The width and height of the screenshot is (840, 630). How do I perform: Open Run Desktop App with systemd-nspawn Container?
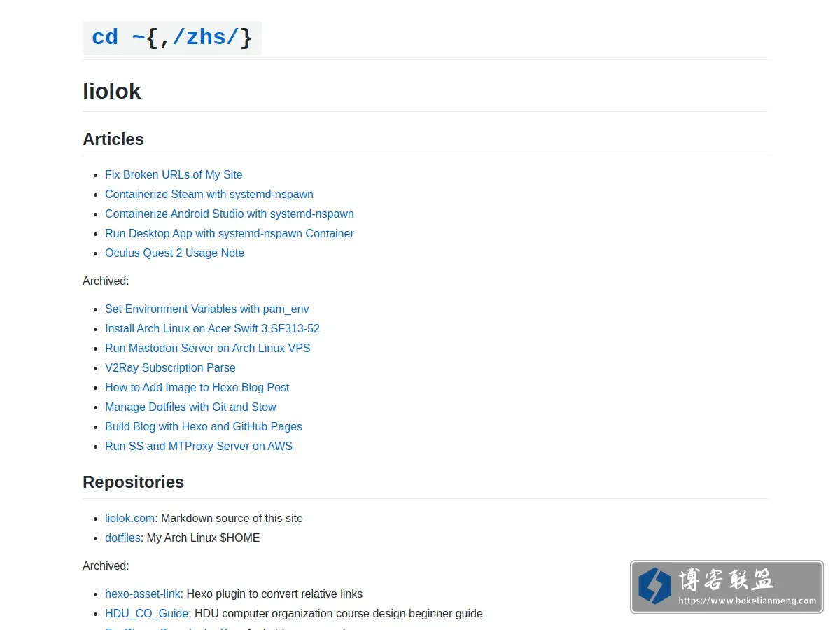click(230, 233)
